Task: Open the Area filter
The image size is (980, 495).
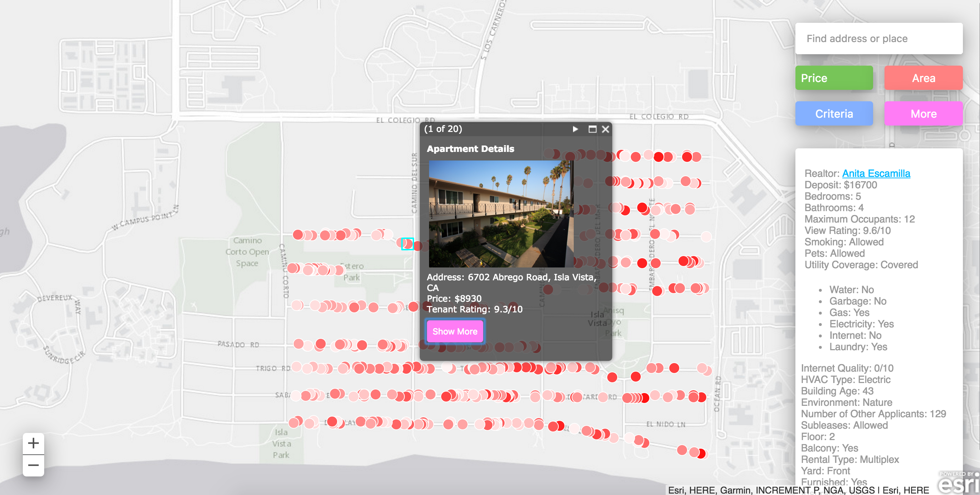Action: 923,78
